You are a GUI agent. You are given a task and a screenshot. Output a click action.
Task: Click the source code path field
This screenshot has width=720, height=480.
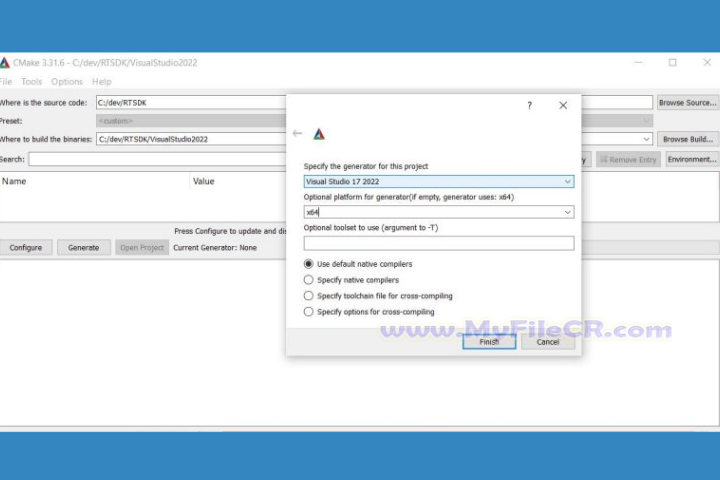tap(191, 102)
